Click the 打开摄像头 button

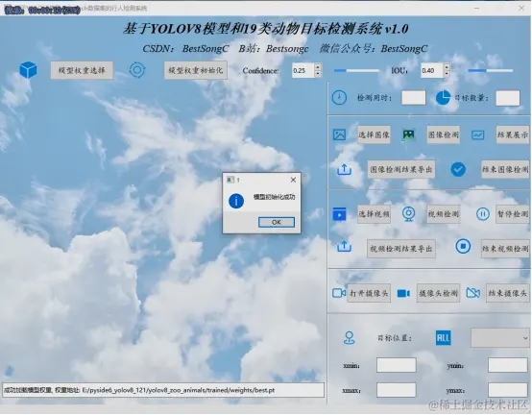click(x=369, y=293)
